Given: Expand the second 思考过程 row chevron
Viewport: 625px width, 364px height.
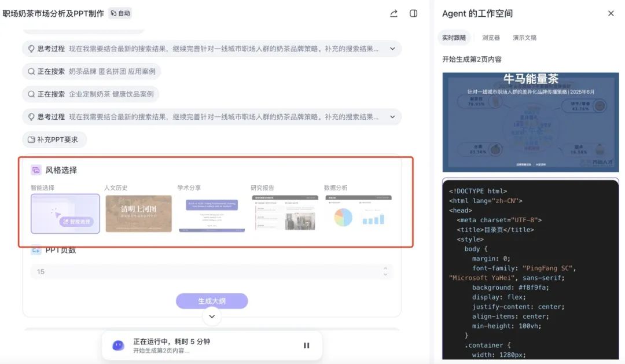Looking at the screenshot, I should pyautogui.click(x=392, y=117).
